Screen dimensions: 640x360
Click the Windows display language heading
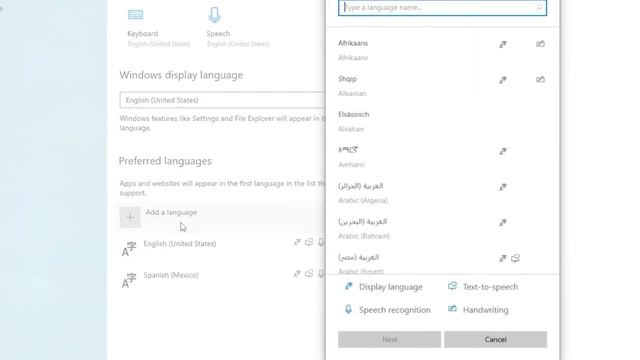pos(181,75)
